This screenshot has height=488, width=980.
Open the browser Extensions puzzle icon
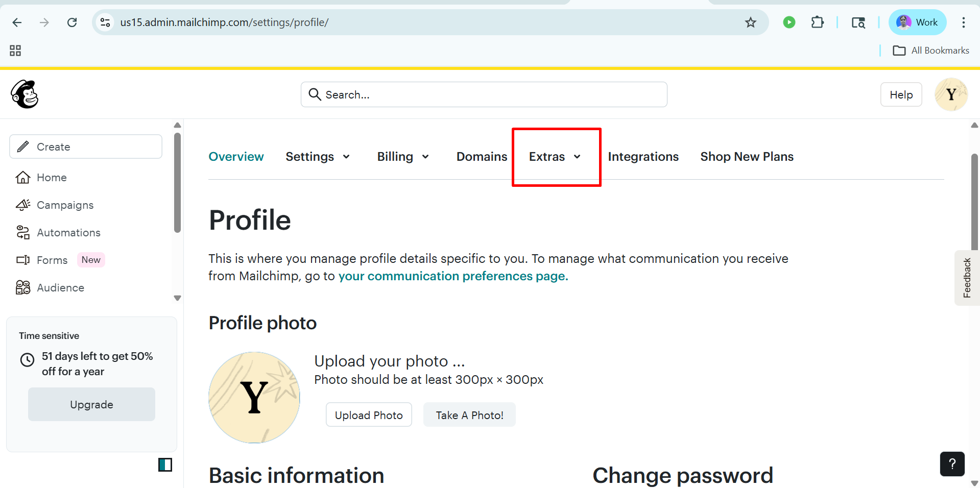pos(817,22)
